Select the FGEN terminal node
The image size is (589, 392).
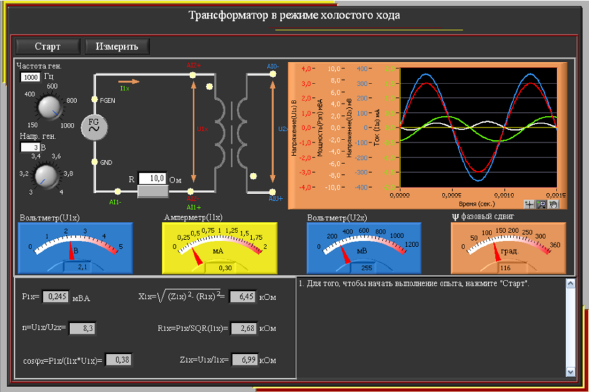pyautogui.click(x=95, y=100)
